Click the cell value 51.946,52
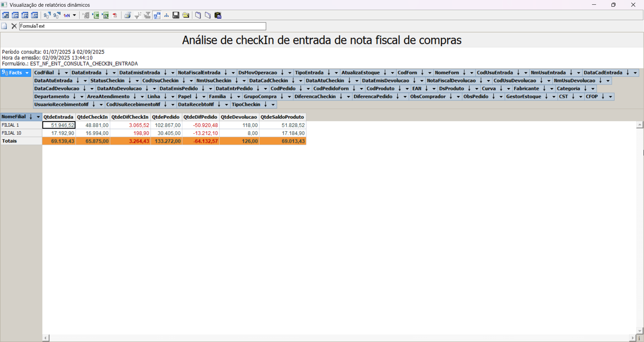The image size is (644, 342). click(x=59, y=125)
